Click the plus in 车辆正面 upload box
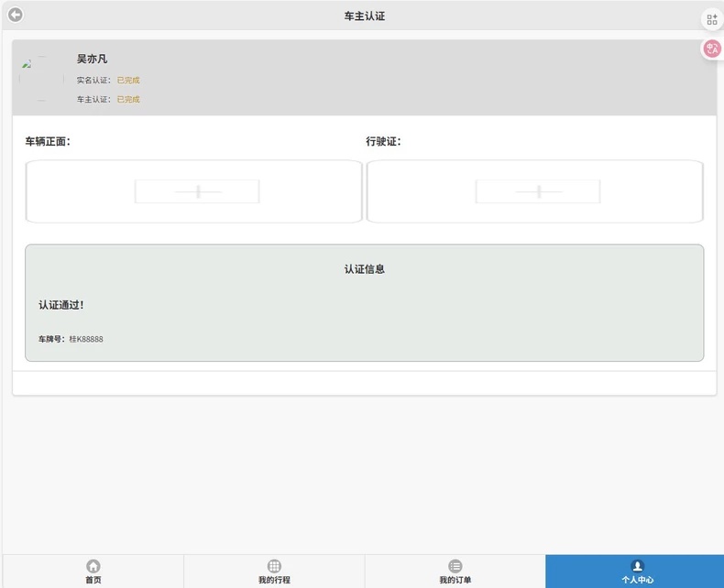Viewport: 724px width, 588px height. tap(198, 191)
